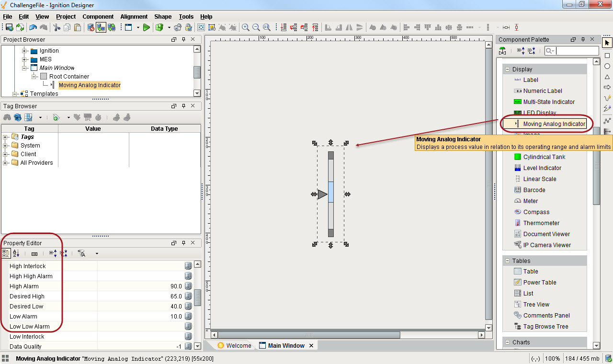Click the Undo arrow icon
This screenshot has width=613, height=364.
(33, 27)
